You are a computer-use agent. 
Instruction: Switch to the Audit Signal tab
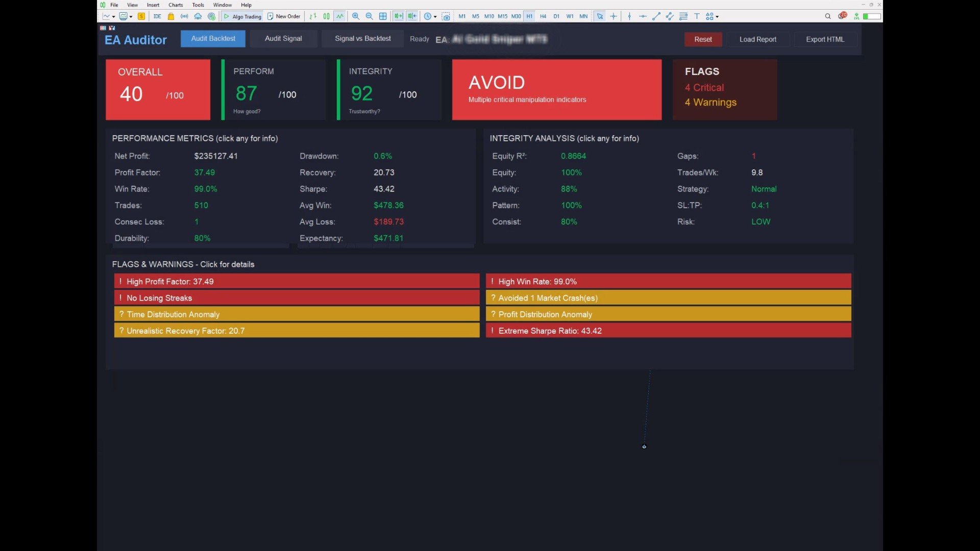click(x=283, y=39)
